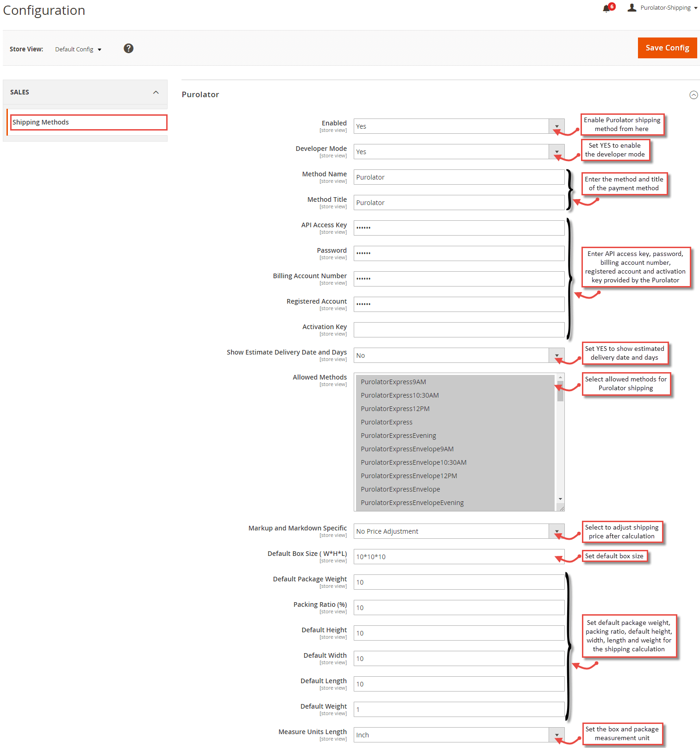Click into API Access Key field
Viewport: 700px width, 748px height.
[x=459, y=228]
